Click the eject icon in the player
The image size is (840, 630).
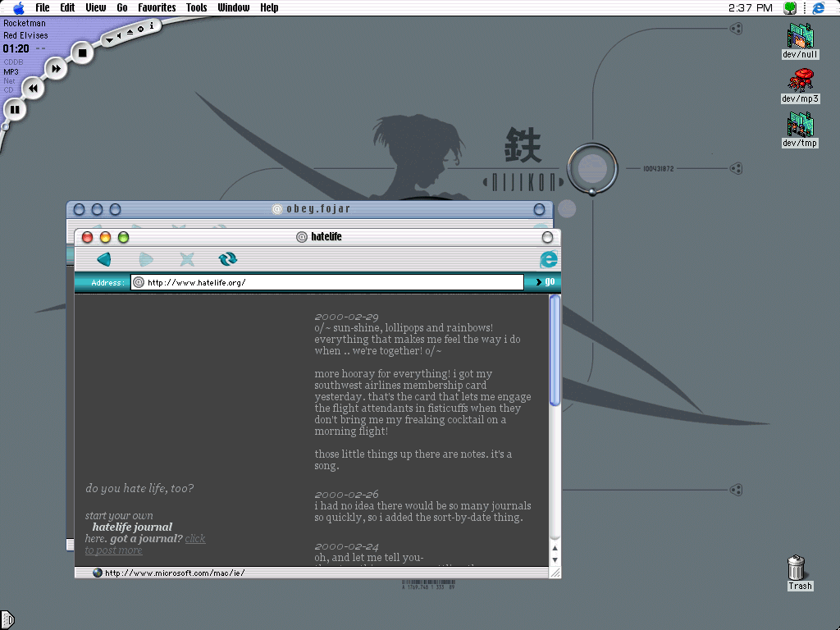(130, 32)
